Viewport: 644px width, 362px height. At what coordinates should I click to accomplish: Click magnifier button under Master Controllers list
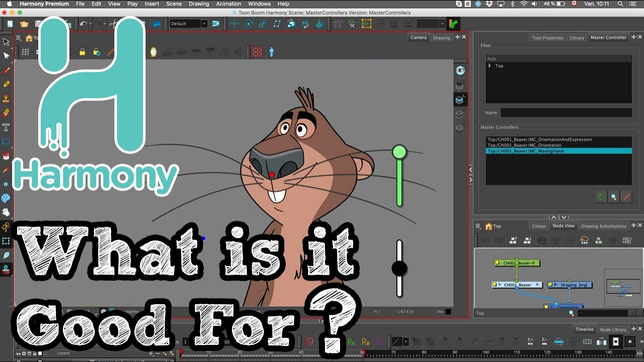614,197
